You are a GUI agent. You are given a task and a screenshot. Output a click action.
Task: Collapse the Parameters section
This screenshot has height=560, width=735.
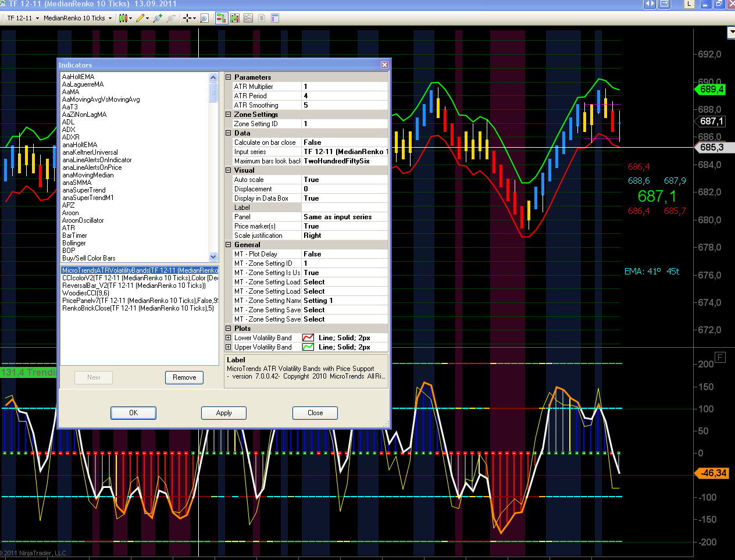(x=229, y=77)
